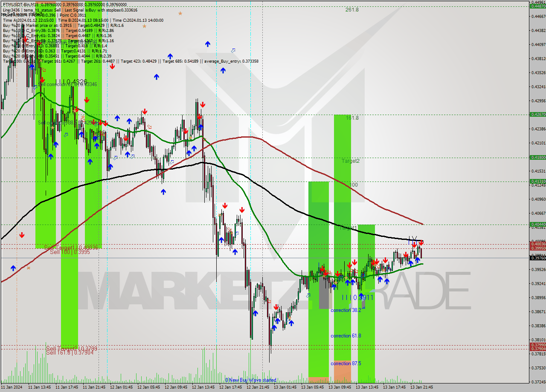Click the red 0.37990 price tag
The image size is (546, 392).
pyautogui.click(x=537, y=345)
